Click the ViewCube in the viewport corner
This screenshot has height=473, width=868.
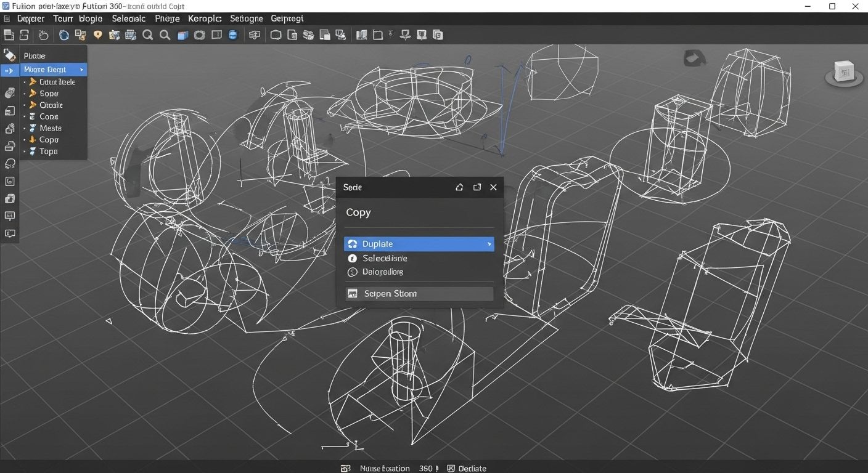tap(844, 73)
